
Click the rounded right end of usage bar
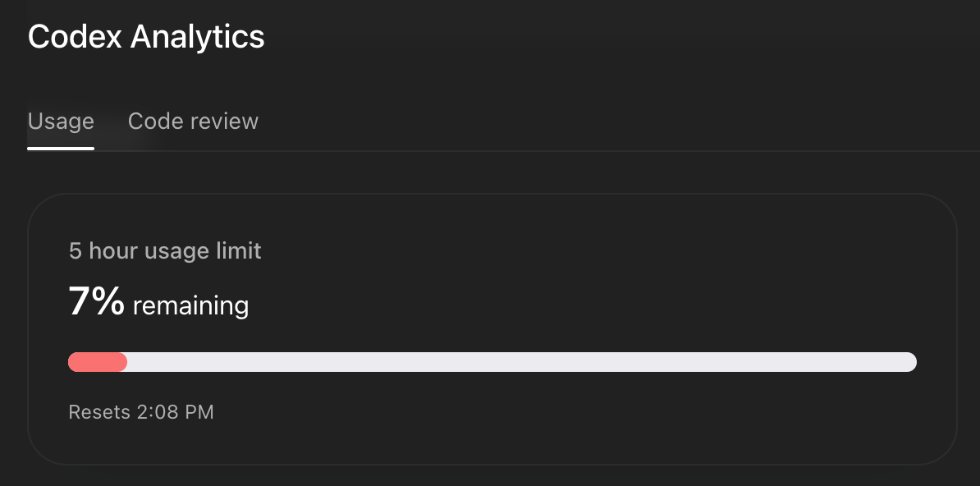(x=909, y=362)
